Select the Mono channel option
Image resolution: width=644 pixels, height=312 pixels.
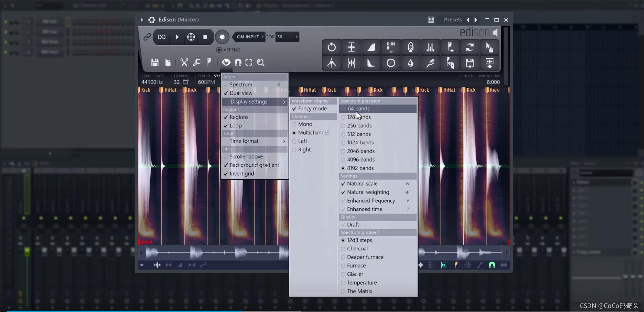(313, 124)
